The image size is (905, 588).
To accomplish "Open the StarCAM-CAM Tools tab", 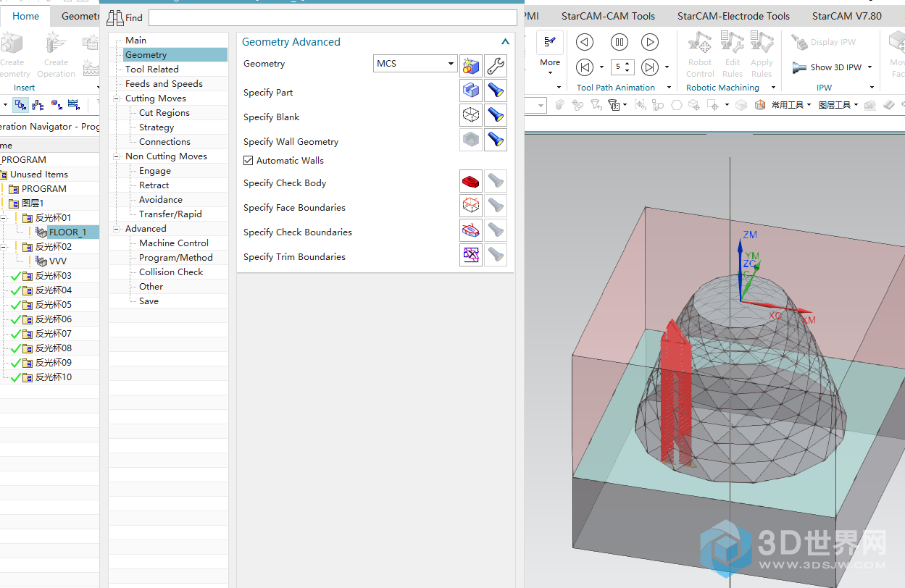I will point(608,16).
